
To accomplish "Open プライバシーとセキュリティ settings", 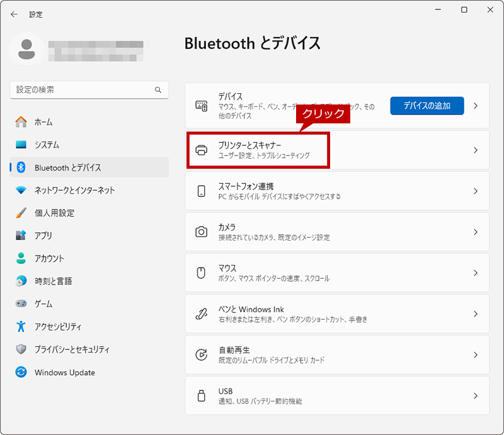I will tap(72, 349).
